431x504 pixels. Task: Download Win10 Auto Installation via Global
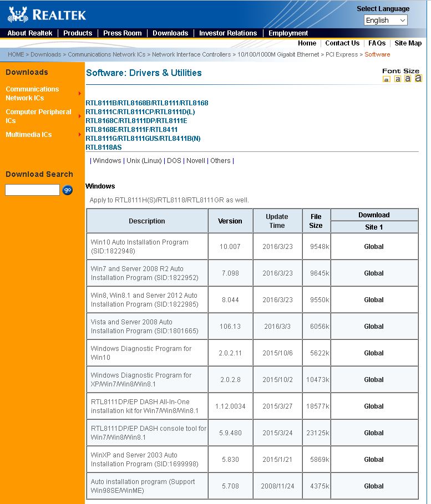click(x=374, y=247)
